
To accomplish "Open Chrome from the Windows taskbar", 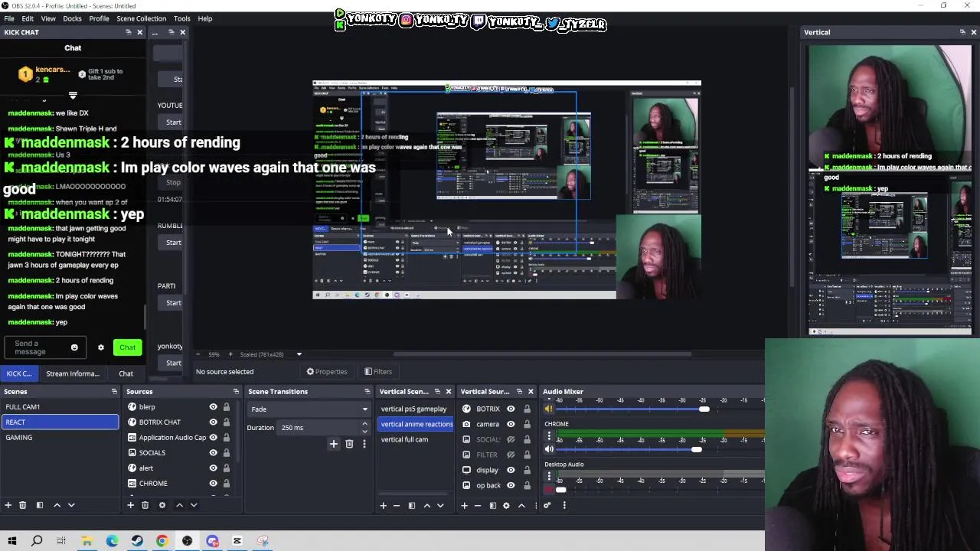I will [162, 541].
